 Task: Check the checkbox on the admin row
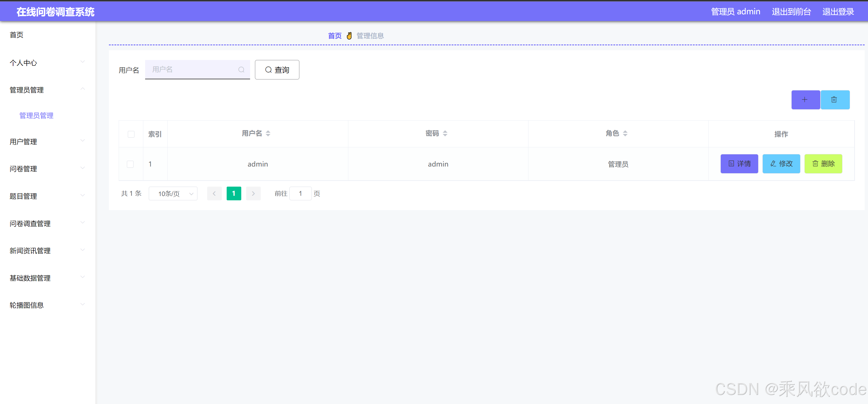(131, 164)
